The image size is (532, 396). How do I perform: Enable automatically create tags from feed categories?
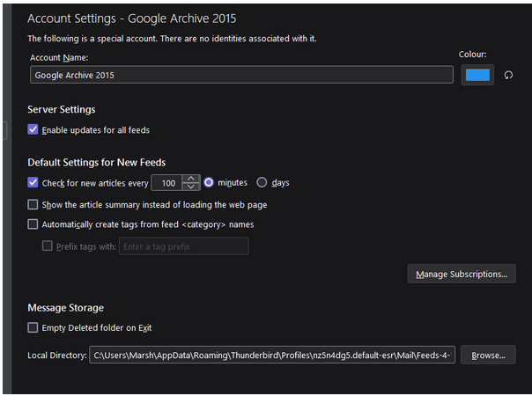tap(33, 224)
